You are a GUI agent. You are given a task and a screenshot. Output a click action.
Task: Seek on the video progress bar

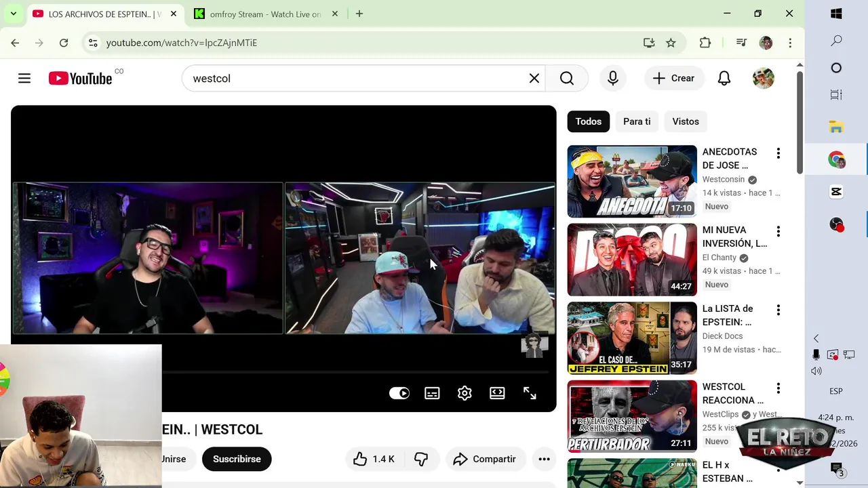pos(355,372)
